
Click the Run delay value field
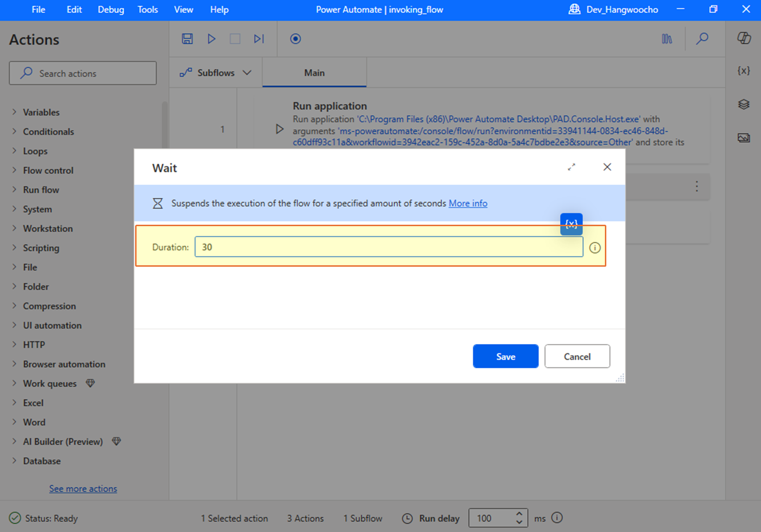[x=491, y=518]
